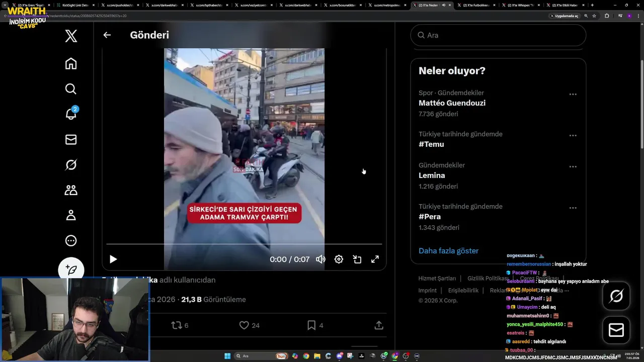Open the Windows Start menu
The image size is (644, 362).
[x=227, y=356]
